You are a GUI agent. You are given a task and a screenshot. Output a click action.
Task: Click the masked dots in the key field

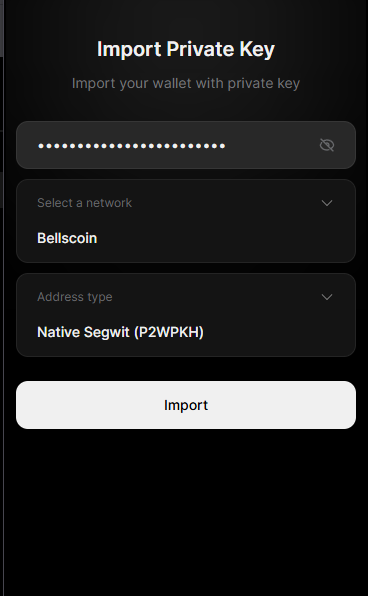point(132,146)
